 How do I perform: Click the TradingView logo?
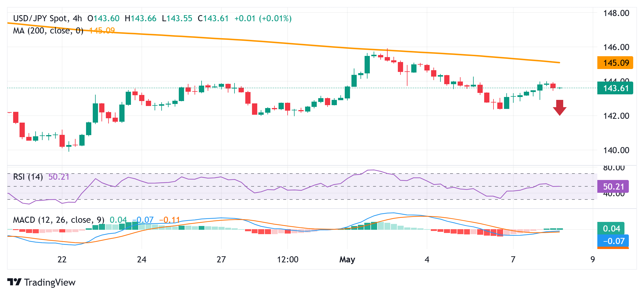pyautogui.click(x=15, y=282)
